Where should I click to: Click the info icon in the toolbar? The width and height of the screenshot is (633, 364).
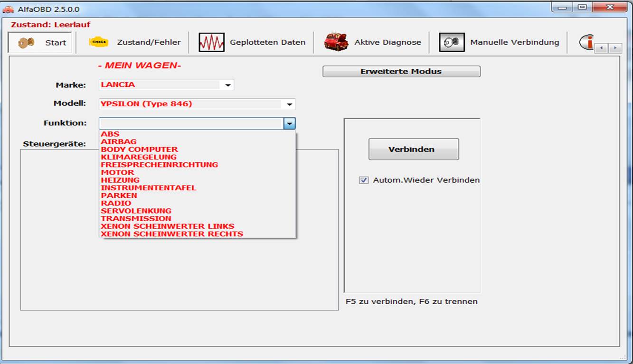586,42
